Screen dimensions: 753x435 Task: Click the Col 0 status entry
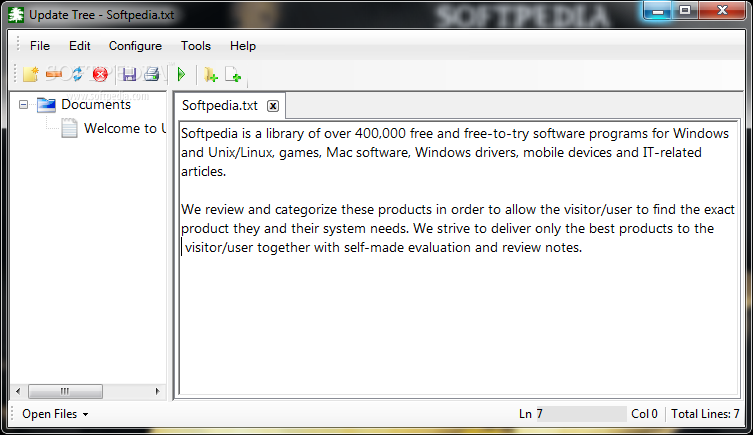pyautogui.click(x=644, y=414)
